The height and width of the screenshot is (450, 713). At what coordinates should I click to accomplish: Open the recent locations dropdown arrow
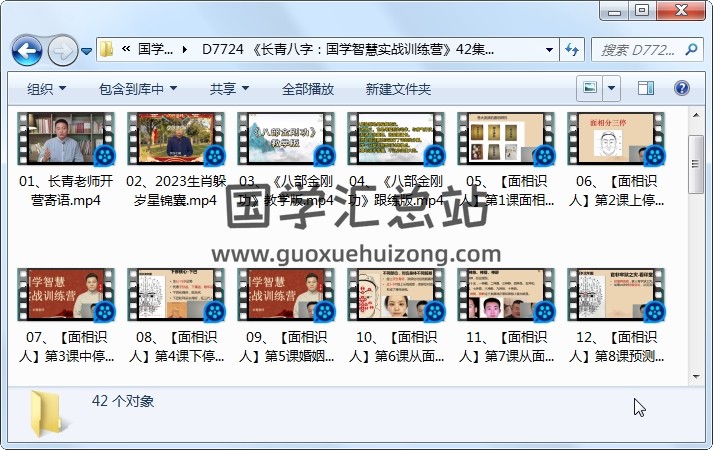pyautogui.click(x=86, y=51)
